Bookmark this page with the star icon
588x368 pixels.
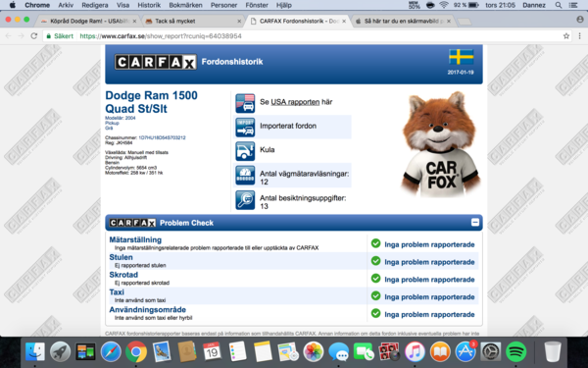coord(565,36)
